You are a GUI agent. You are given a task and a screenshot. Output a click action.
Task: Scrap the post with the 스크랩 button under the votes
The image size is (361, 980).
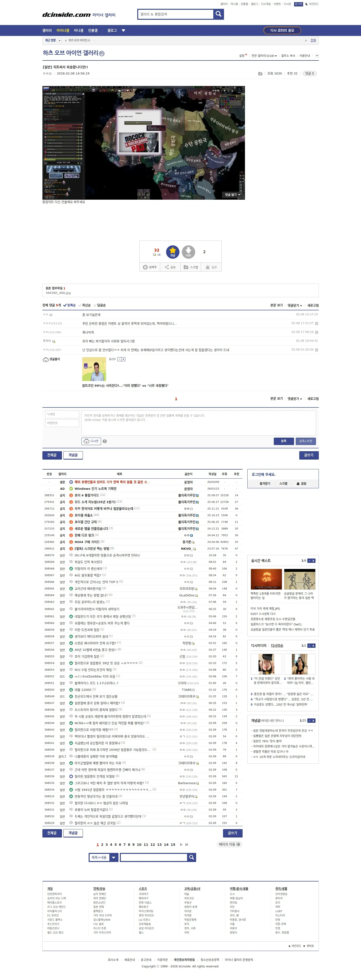point(191,267)
